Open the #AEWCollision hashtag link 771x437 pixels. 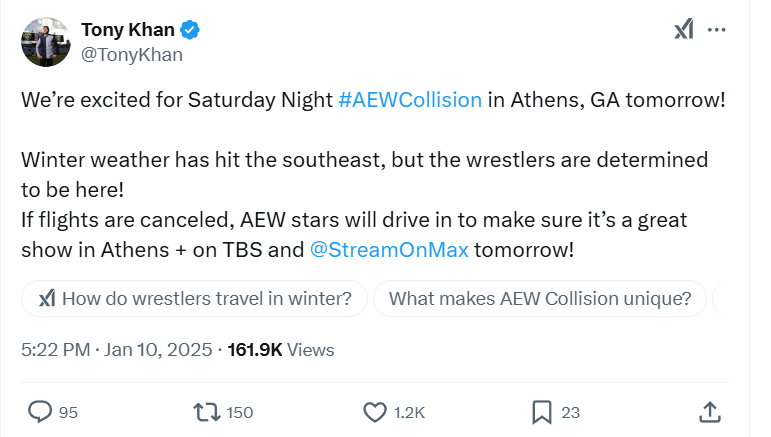coord(410,100)
